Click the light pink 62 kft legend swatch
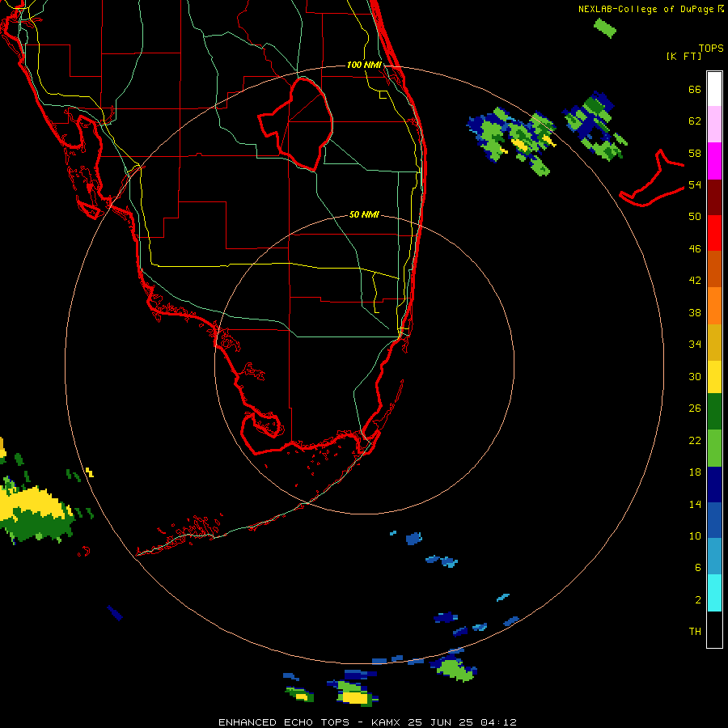This screenshot has height=728, width=728. coord(714,125)
